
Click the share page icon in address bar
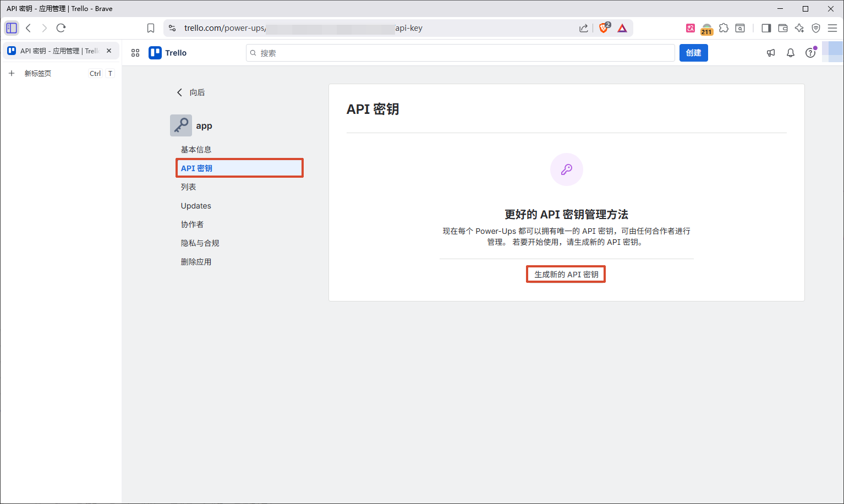click(584, 28)
